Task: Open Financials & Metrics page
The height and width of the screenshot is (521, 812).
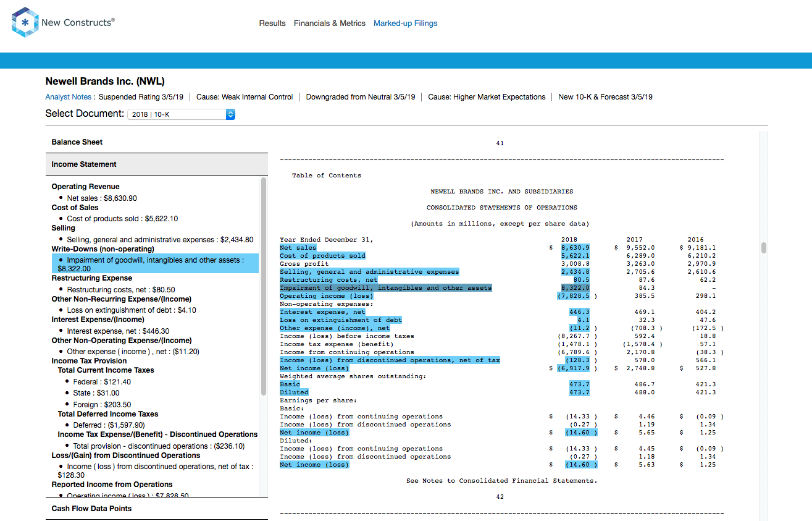Action: (330, 23)
